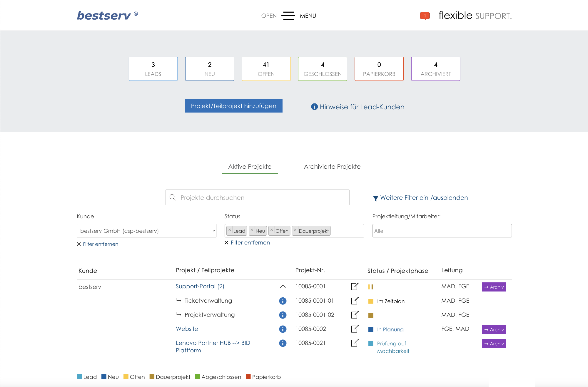Click X icon of Status Filter entfernen
The image size is (588, 387).
[x=226, y=243]
